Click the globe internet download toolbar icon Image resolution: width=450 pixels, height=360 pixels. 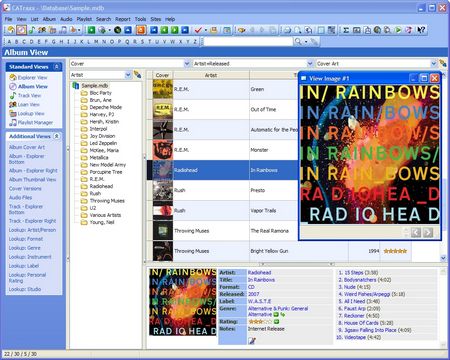pyautogui.click(x=102, y=30)
